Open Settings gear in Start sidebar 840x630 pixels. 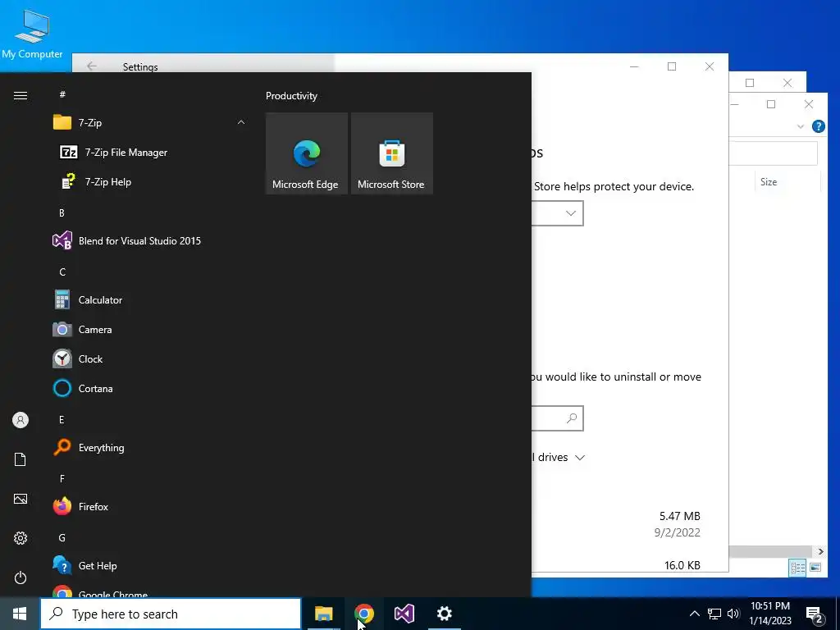pyautogui.click(x=21, y=538)
